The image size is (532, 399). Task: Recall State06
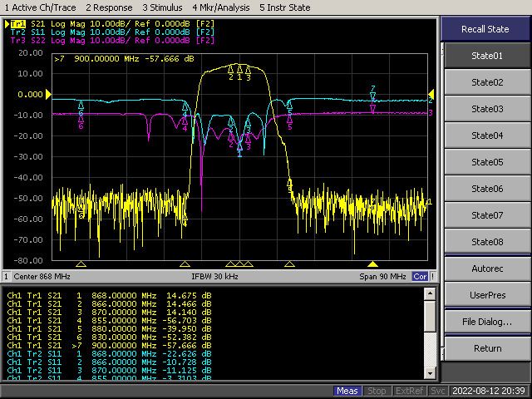pyautogui.click(x=487, y=189)
